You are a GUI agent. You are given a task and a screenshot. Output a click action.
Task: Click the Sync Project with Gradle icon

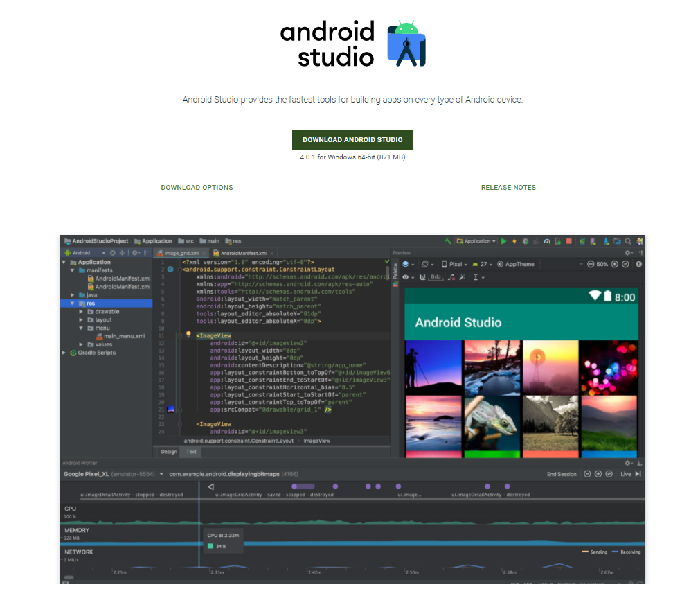pyautogui.click(x=582, y=241)
